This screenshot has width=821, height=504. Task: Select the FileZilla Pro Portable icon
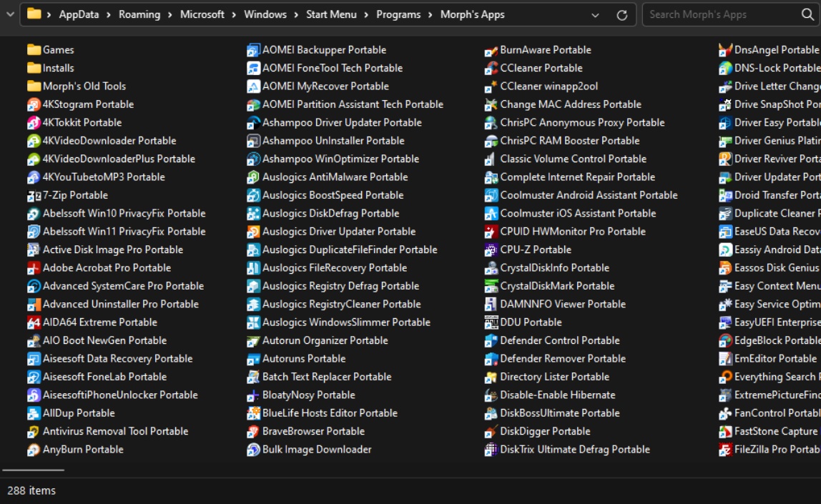pyautogui.click(x=725, y=450)
